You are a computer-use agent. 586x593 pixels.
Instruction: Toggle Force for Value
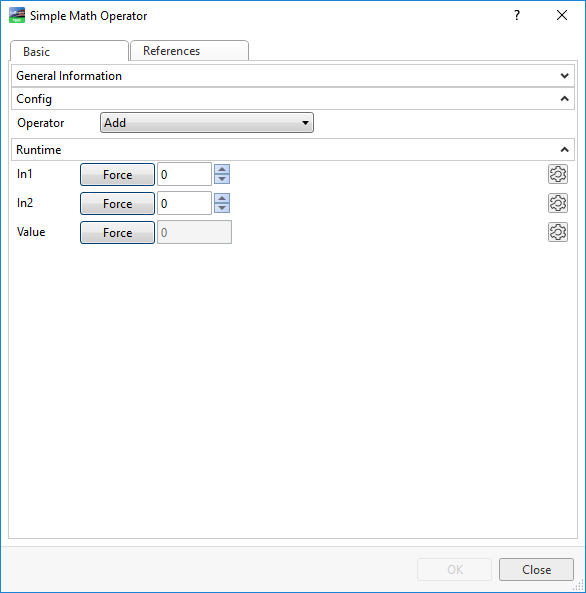click(117, 233)
